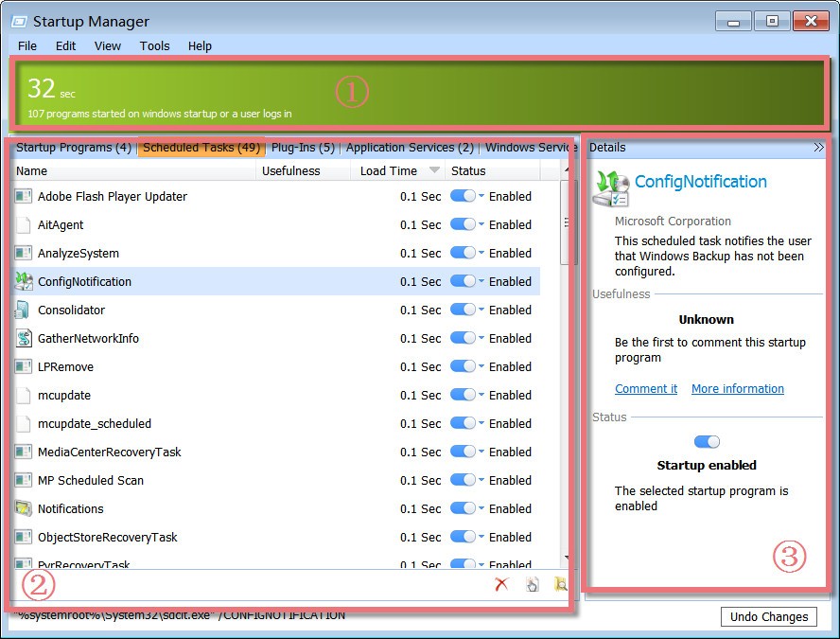Viewport: 840px width, 639px height.
Task: Select the ConfigNotification row icon
Action: [x=24, y=281]
